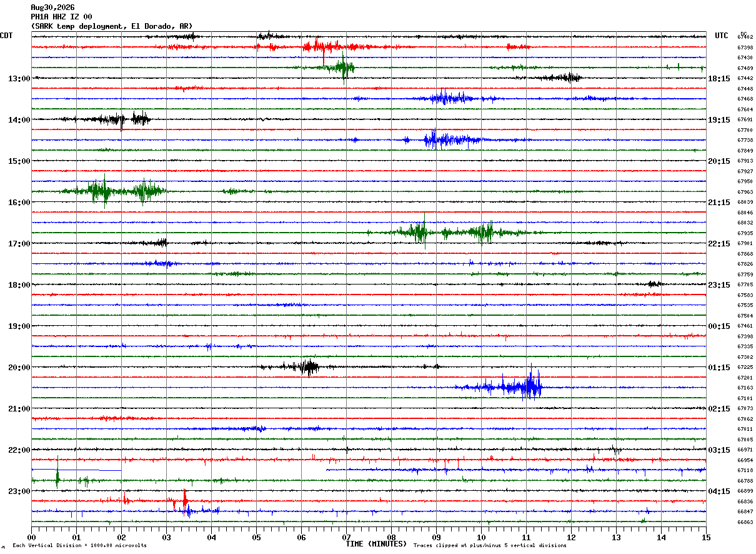Click the SARK temp deployment location text
This screenshot has height=554, width=756.
click(112, 26)
